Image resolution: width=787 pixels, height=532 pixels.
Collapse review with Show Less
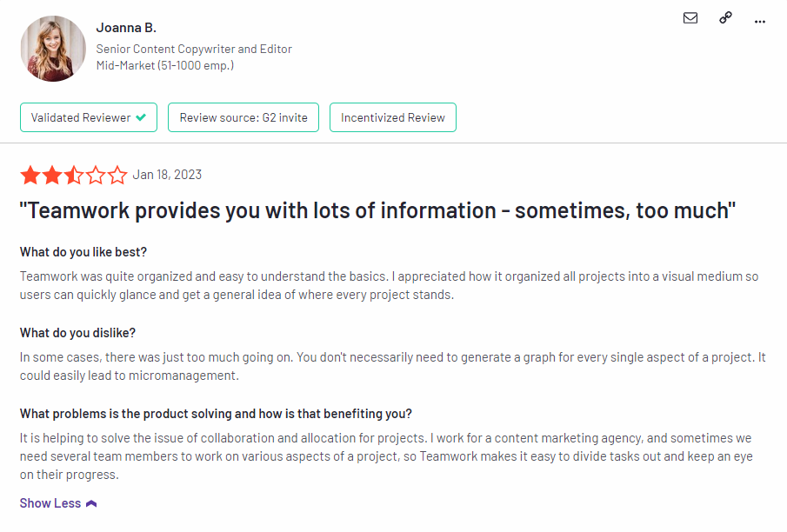point(50,503)
